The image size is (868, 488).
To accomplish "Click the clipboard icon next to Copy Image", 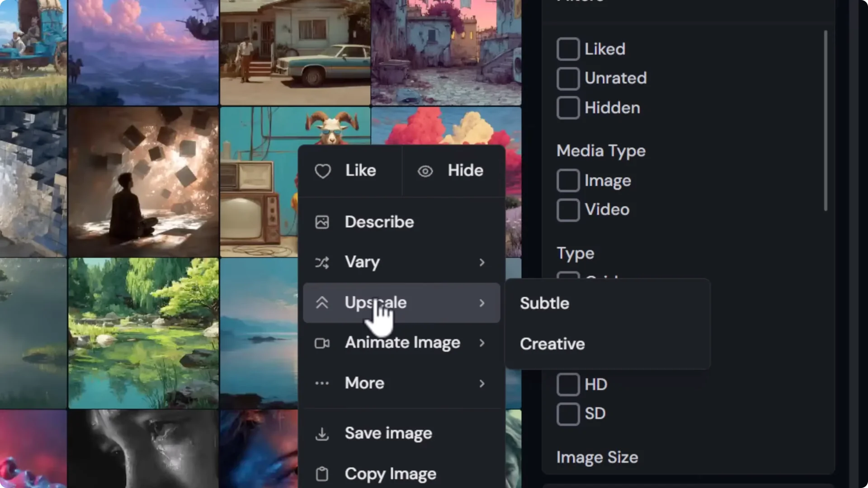I will 321,474.
